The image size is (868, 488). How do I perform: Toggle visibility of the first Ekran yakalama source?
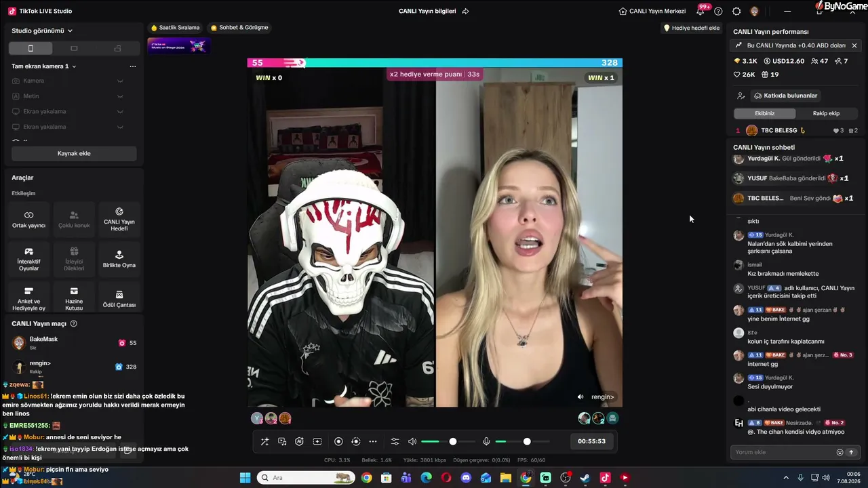point(120,111)
